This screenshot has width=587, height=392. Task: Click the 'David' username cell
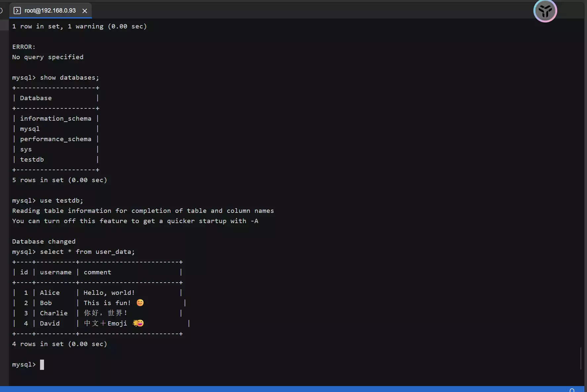click(50, 324)
